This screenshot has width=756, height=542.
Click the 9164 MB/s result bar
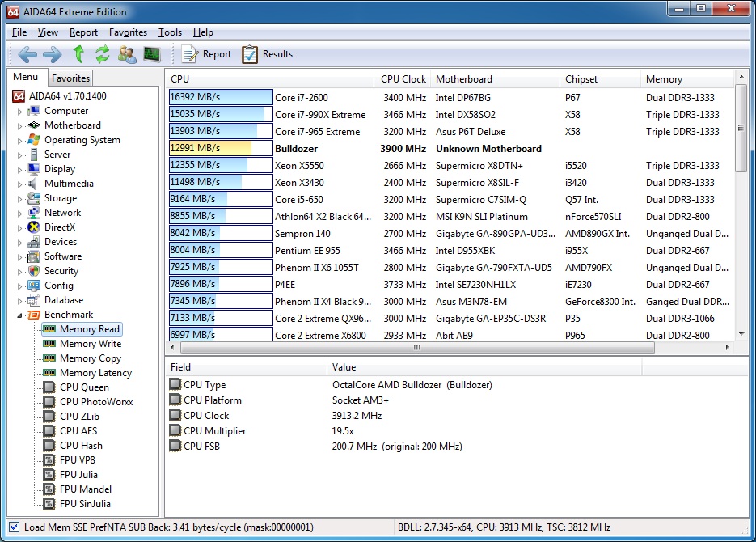(x=221, y=199)
